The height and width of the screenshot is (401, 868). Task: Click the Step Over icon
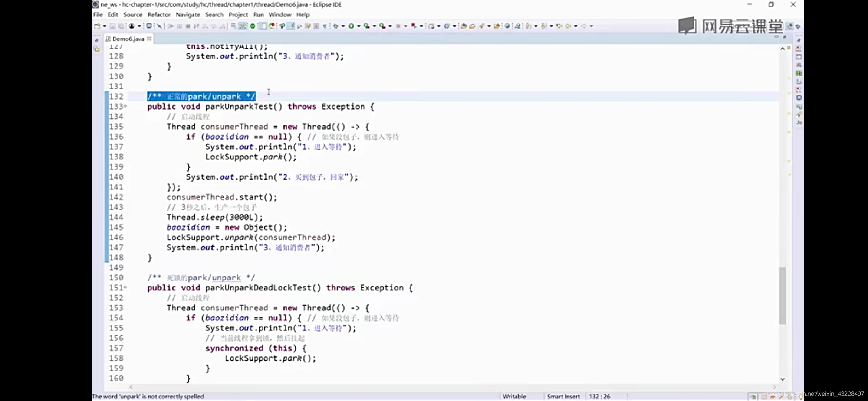[x=213, y=26]
